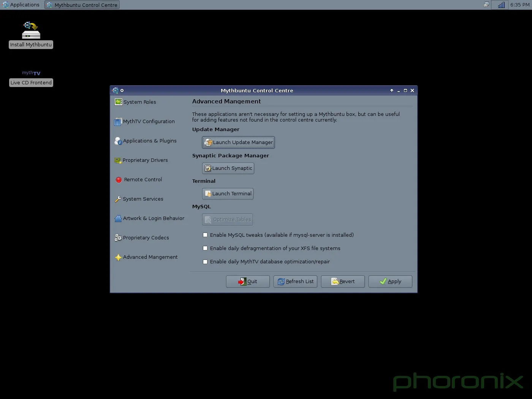Open the window menu icon in title bar
Image resolution: width=532 pixels, height=399 pixels.
point(116,90)
